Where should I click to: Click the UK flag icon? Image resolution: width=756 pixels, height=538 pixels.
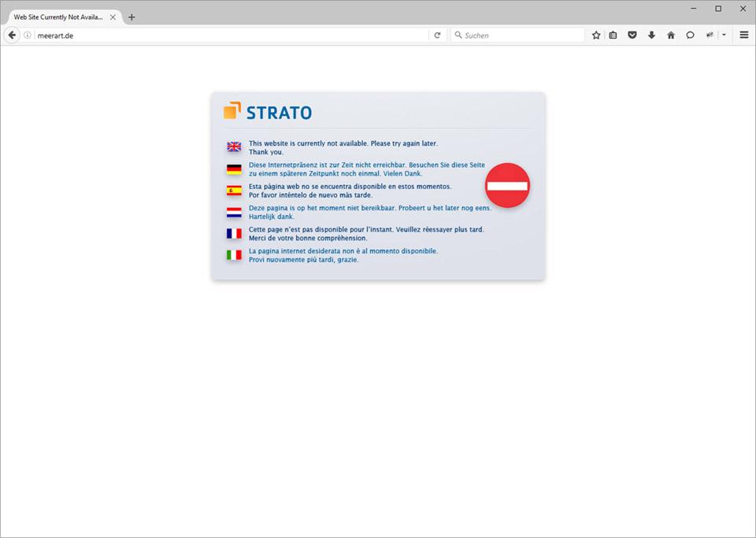234,147
